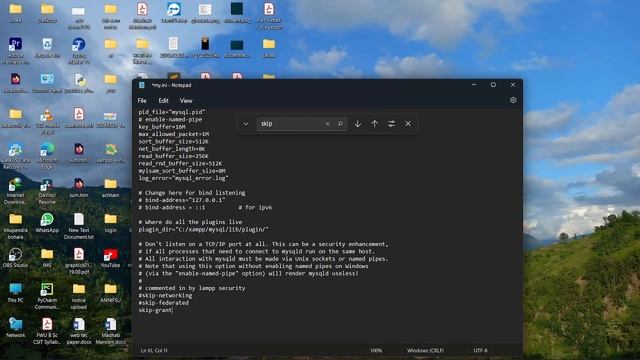Select the Typing Master desktop icon

point(79,51)
